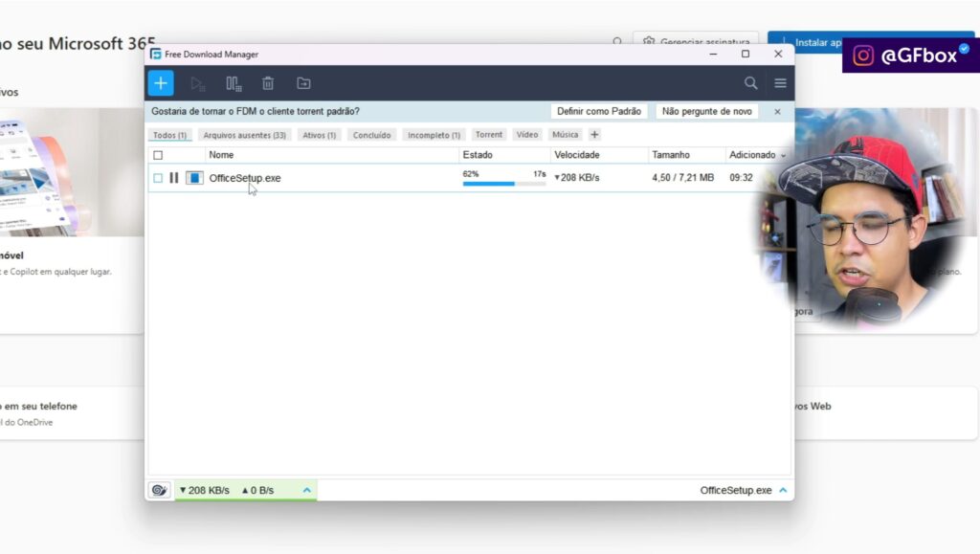
Task: Pause the OfficeSetup.exe download
Action: 174,178
